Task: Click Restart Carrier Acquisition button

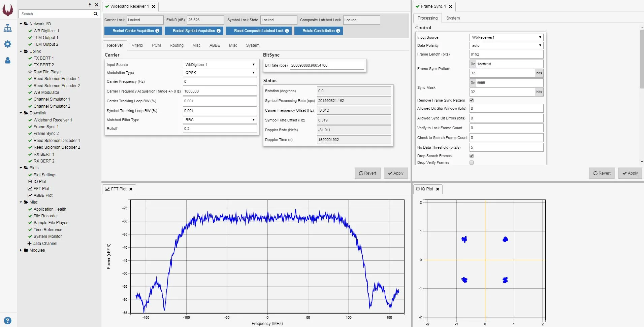Action: pos(133,31)
